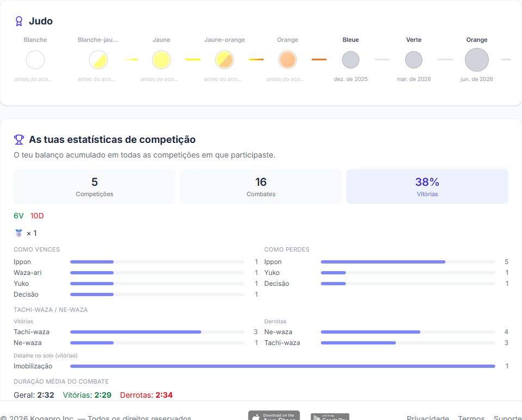Open the Suporte footer link
Viewport: 522px width, 420px height.
(x=508, y=418)
